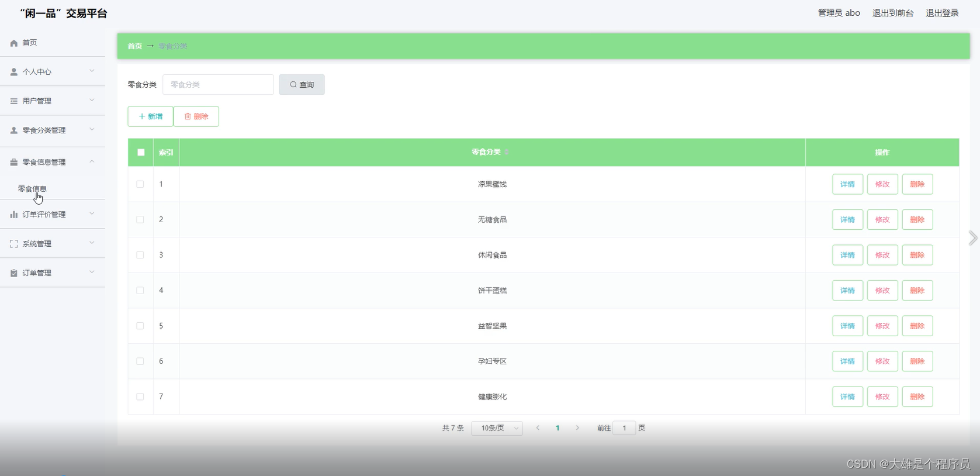Click 删除 for 健康膨化 row
This screenshot has height=476, width=980.
click(x=917, y=396)
